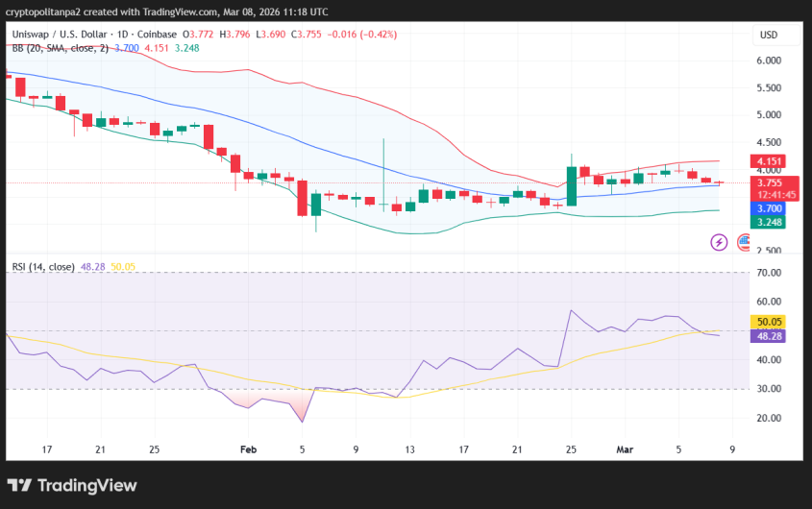This screenshot has height=509, width=812.
Task: Click the yellow 50.05 RSI average label
Action: (770, 322)
